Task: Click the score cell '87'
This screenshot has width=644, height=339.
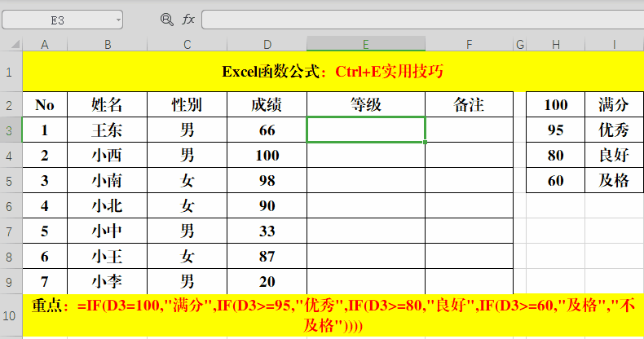Action: (x=267, y=257)
